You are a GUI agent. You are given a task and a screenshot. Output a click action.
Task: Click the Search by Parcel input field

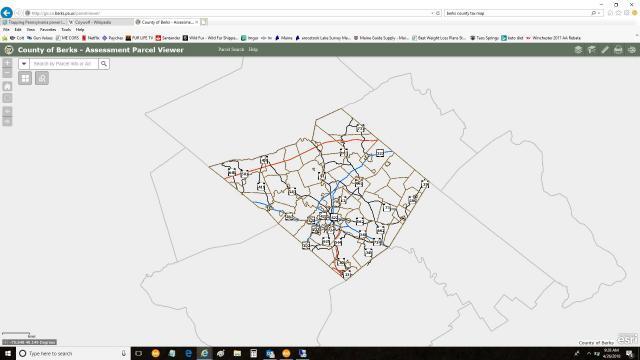point(64,64)
